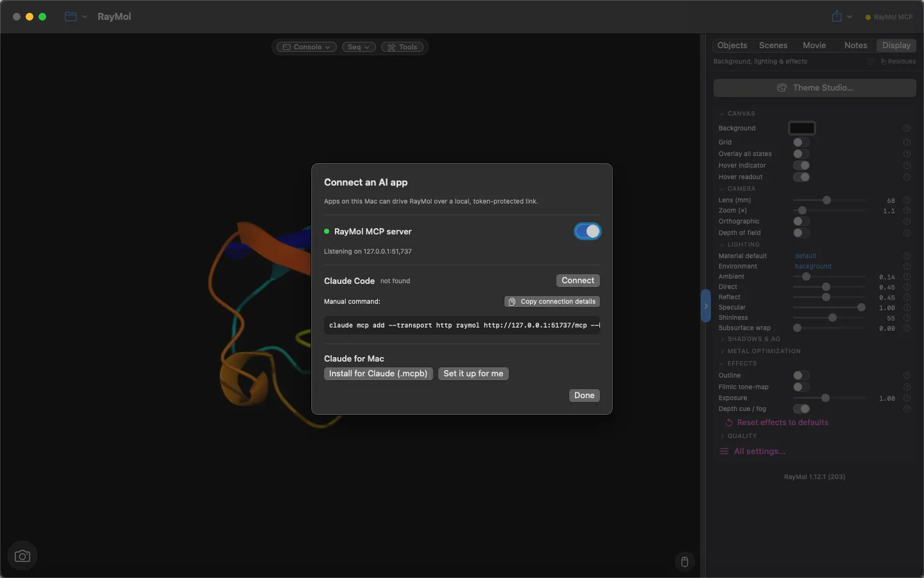Collapse the Canvas section
The width and height of the screenshot is (924, 578).
click(737, 114)
